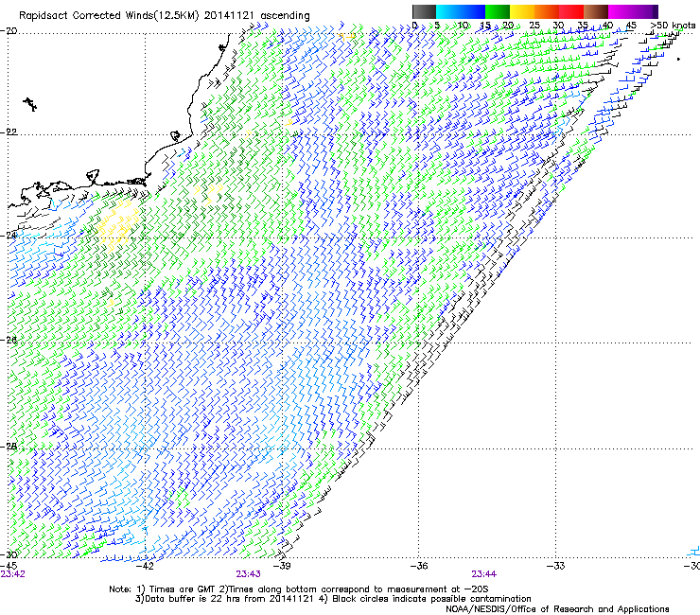Pick the brown 35-40 knots legend swatch
This screenshot has width=700, height=615.
click(596, 11)
